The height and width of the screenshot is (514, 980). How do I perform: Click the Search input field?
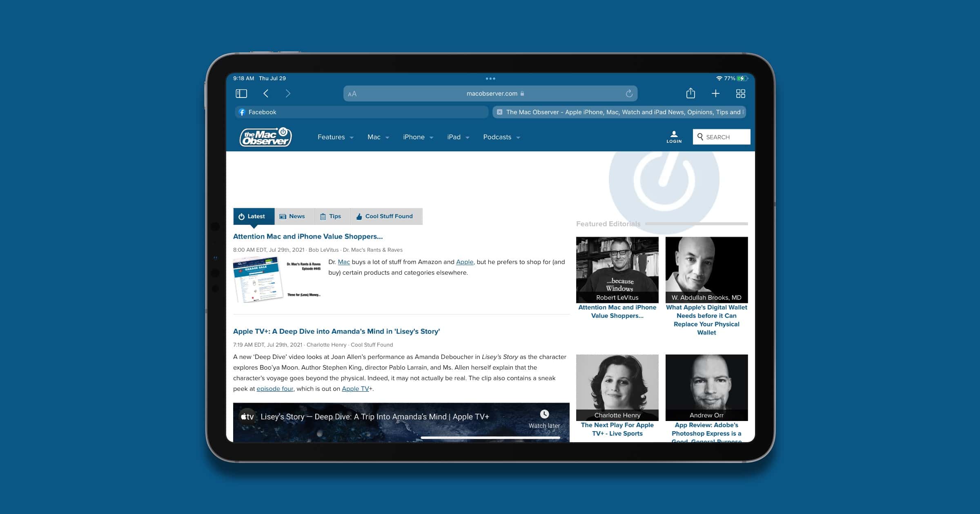(721, 137)
